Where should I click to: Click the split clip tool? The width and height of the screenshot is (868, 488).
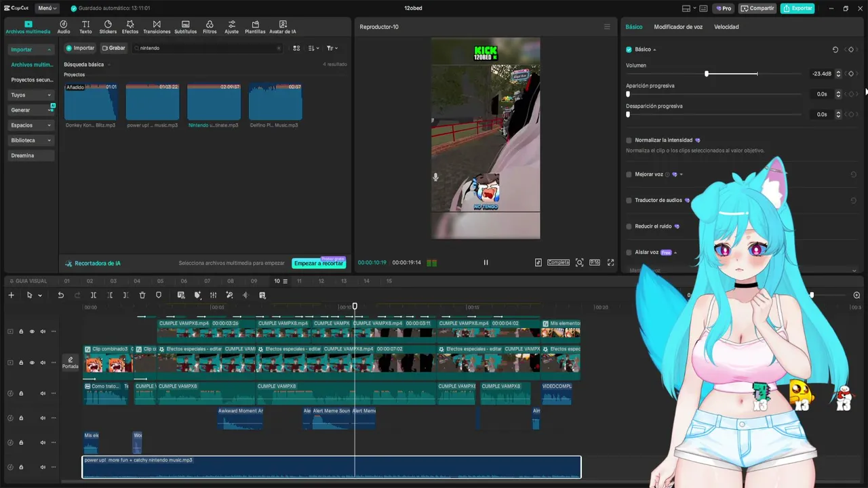coord(94,295)
